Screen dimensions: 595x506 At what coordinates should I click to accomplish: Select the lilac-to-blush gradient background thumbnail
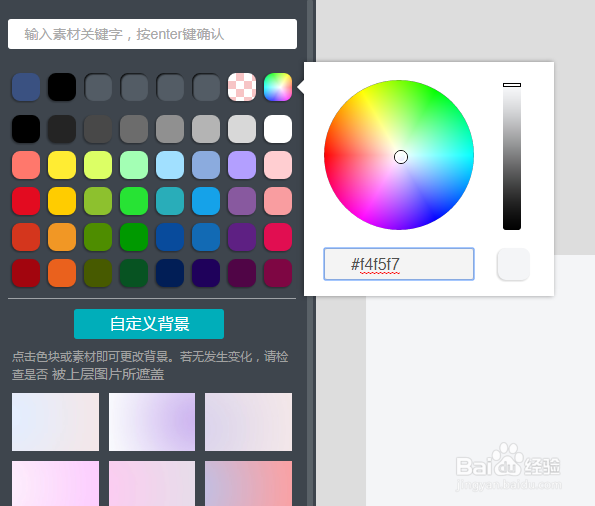pyautogui.click(x=249, y=422)
